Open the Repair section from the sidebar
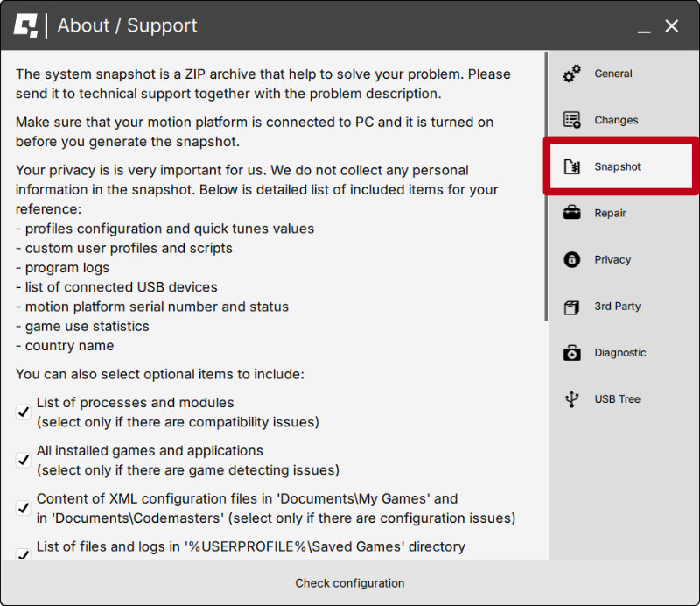 [x=612, y=213]
